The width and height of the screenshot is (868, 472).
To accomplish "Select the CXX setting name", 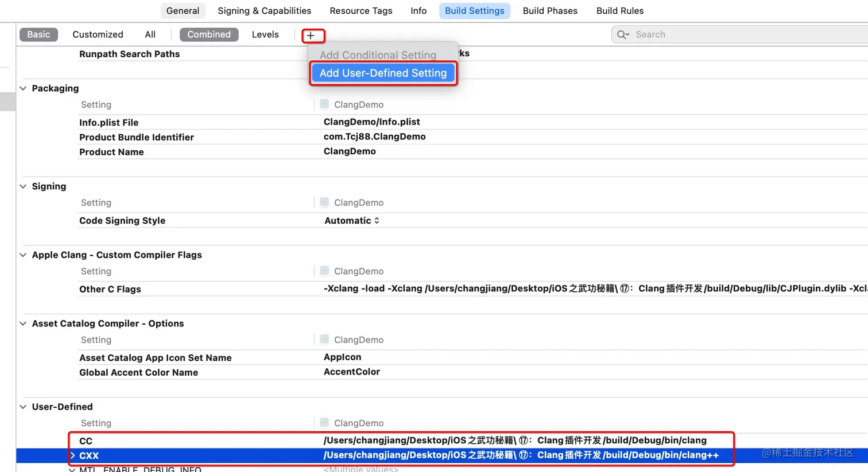I will click(89, 456).
